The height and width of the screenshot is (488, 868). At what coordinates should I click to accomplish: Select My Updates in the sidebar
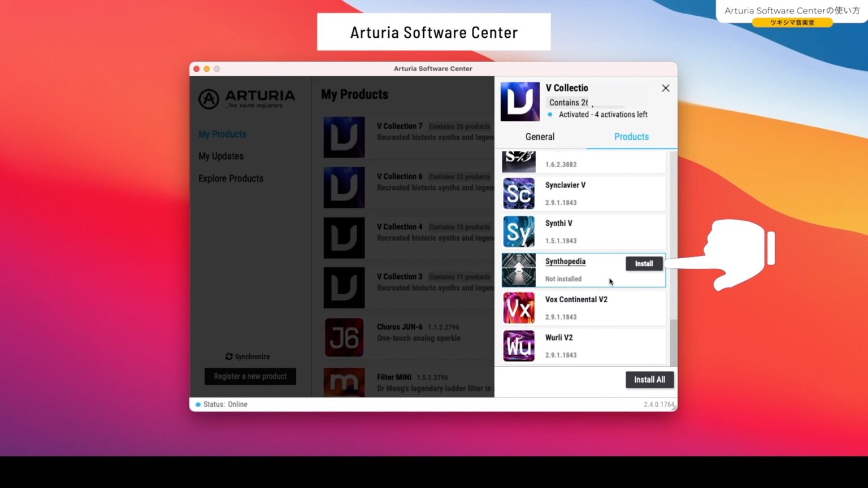[221, 156]
